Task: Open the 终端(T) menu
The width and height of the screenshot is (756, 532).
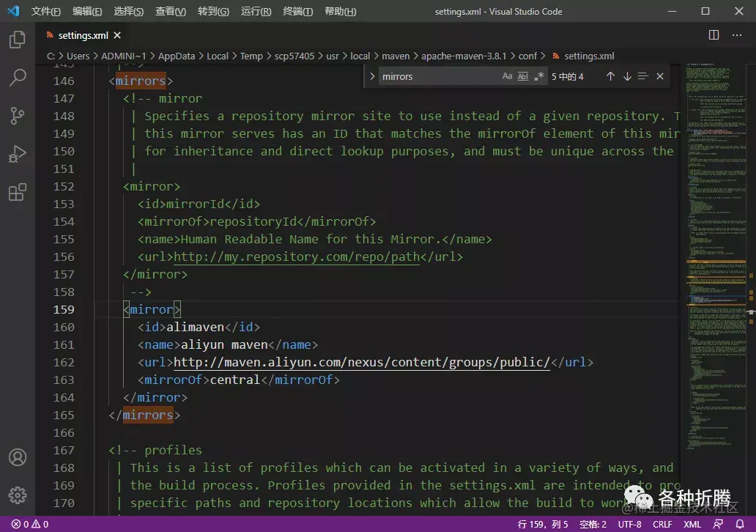Action: [x=298, y=11]
